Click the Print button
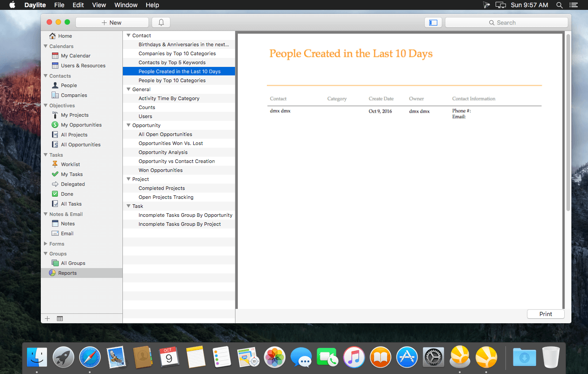Viewport: 588px width, 374px height. (545, 314)
